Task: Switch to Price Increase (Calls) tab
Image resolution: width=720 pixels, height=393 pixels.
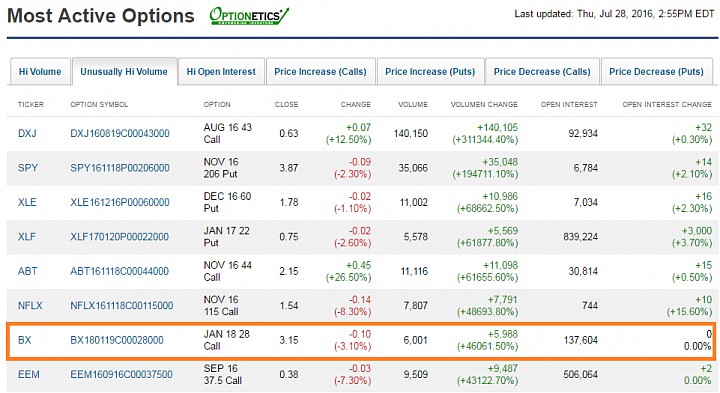Action: [x=321, y=72]
